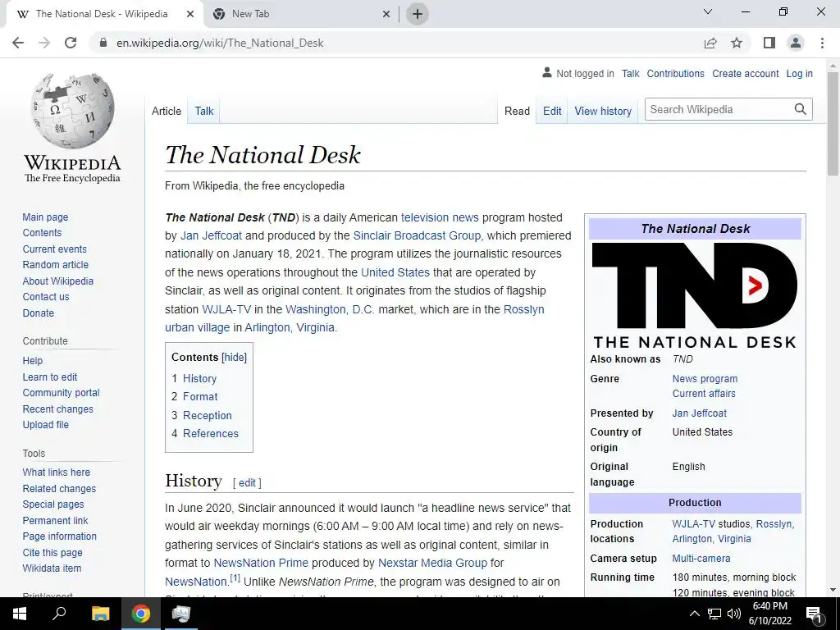
Task: Follow the Jan Jeffcoat link in intro
Action: [211, 235]
